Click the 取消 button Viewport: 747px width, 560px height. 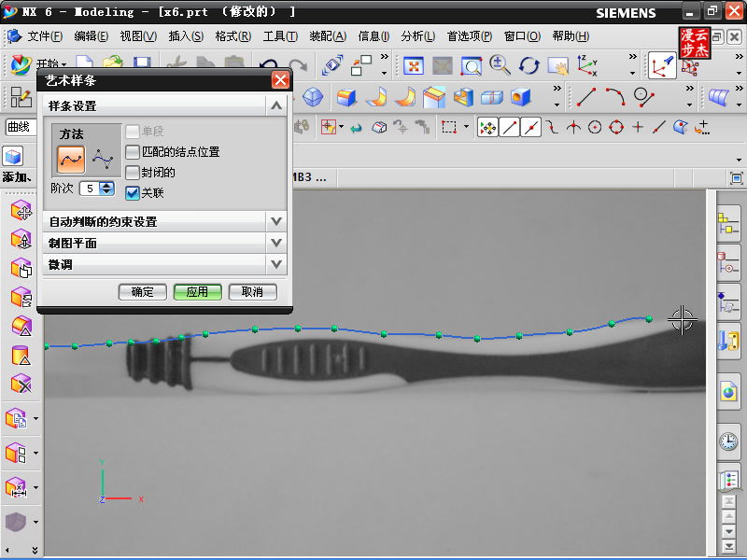pyautogui.click(x=252, y=292)
